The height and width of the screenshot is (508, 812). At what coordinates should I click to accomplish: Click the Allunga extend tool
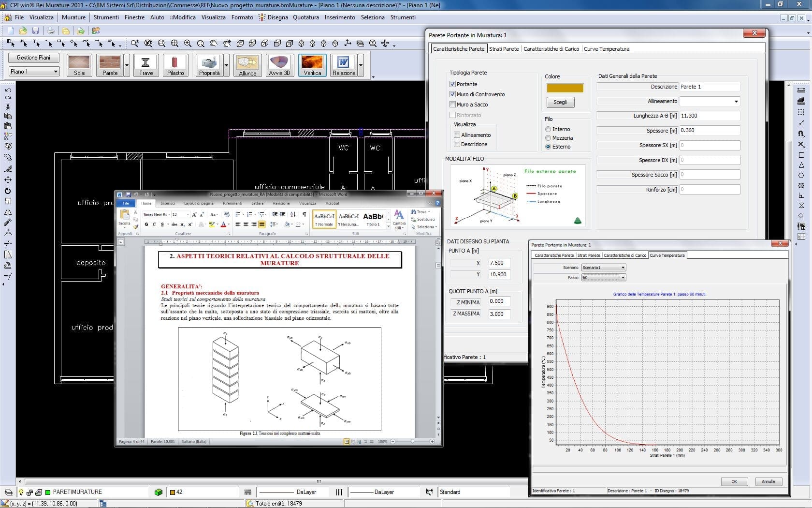click(247, 65)
